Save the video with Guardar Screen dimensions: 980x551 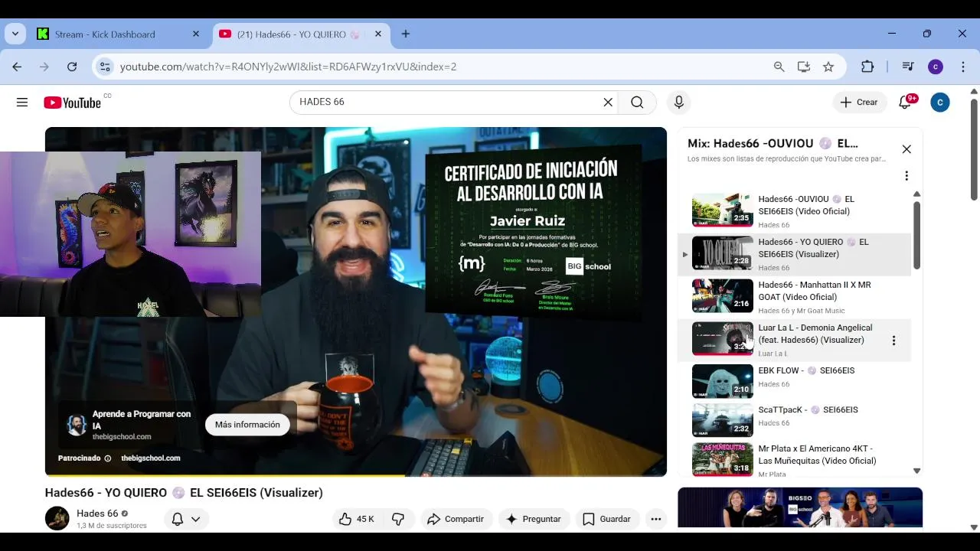click(606, 519)
